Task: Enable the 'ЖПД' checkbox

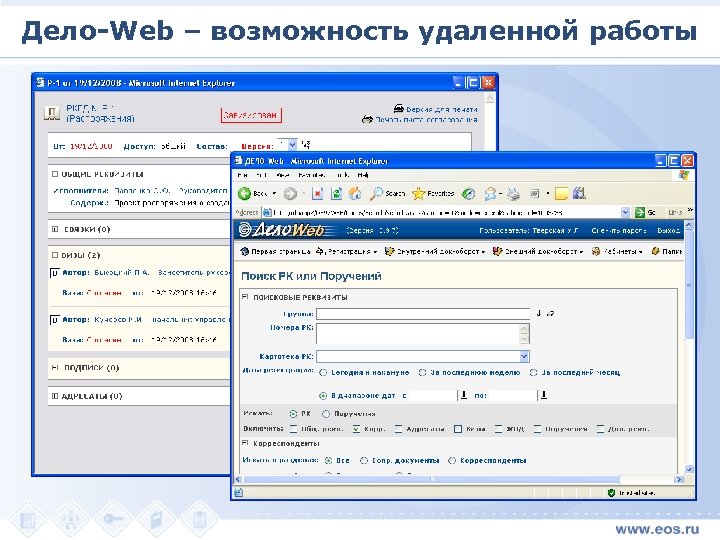Action: [x=498, y=429]
